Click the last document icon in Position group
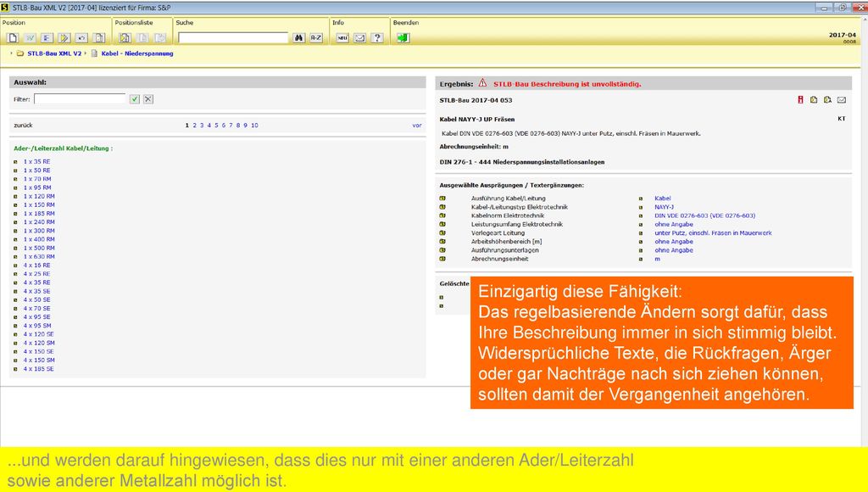This screenshot has height=492, width=868. [99, 37]
